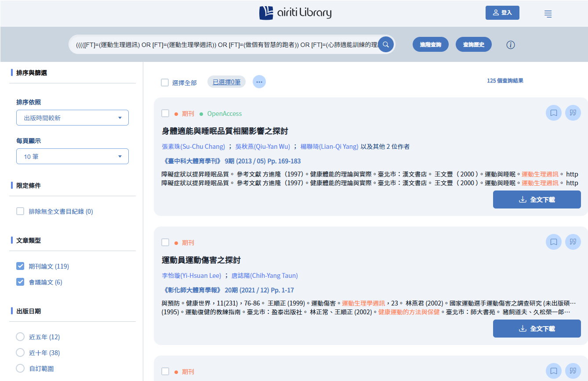Uncheck the 期刊論文 (119) filter
This screenshot has height=381, width=588.
tap(20, 266)
